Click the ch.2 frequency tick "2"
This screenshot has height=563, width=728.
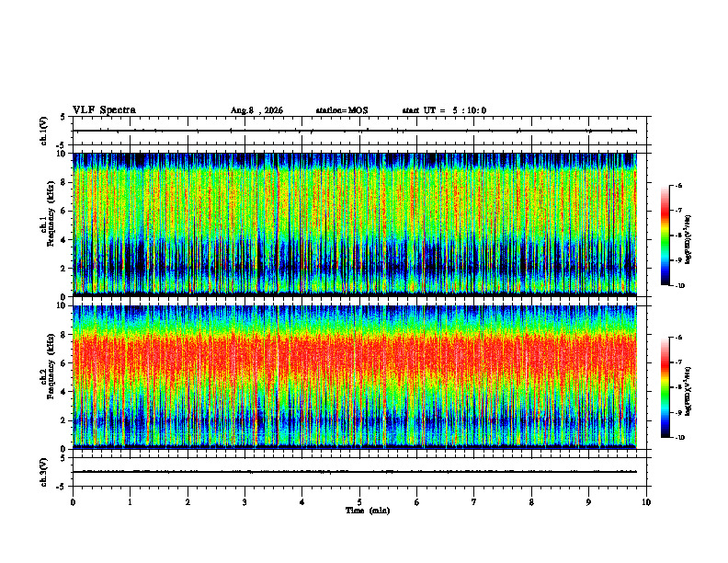[63, 420]
